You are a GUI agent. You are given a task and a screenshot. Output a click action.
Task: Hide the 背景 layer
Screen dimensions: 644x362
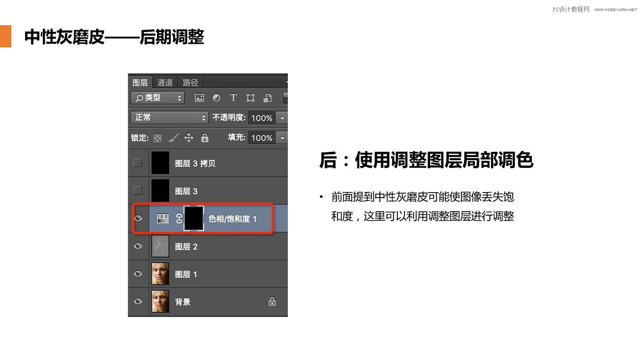(137, 301)
